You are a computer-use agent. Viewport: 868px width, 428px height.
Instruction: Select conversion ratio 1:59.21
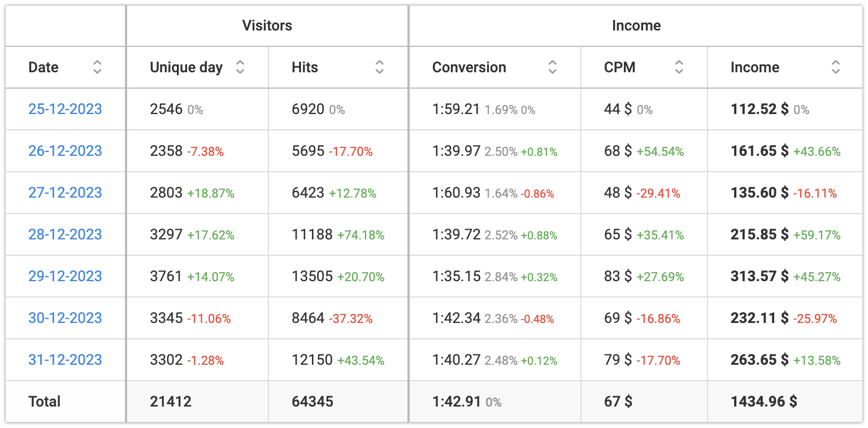(x=457, y=109)
